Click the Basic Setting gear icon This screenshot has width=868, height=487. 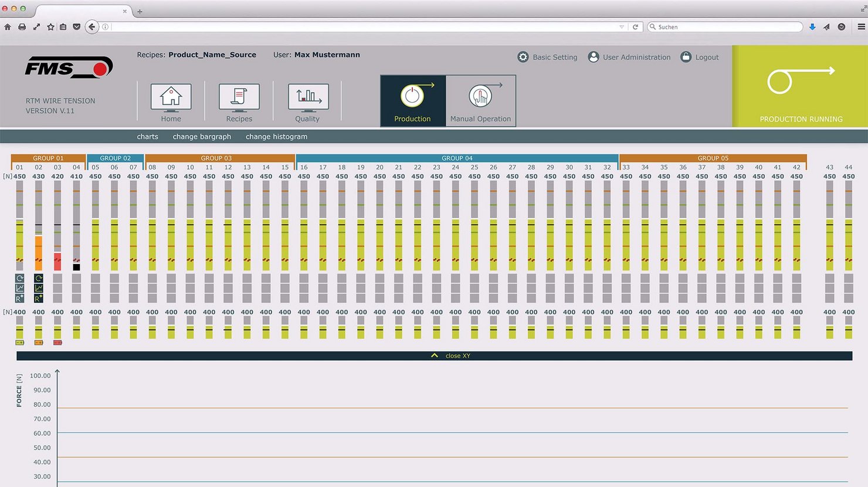click(x=523, y=57)
